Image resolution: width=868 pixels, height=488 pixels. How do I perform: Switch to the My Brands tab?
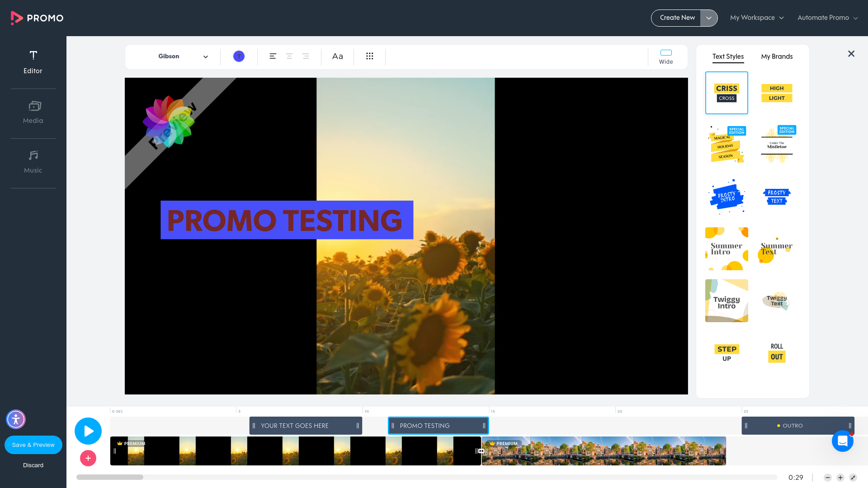click(x=777, y=56)
